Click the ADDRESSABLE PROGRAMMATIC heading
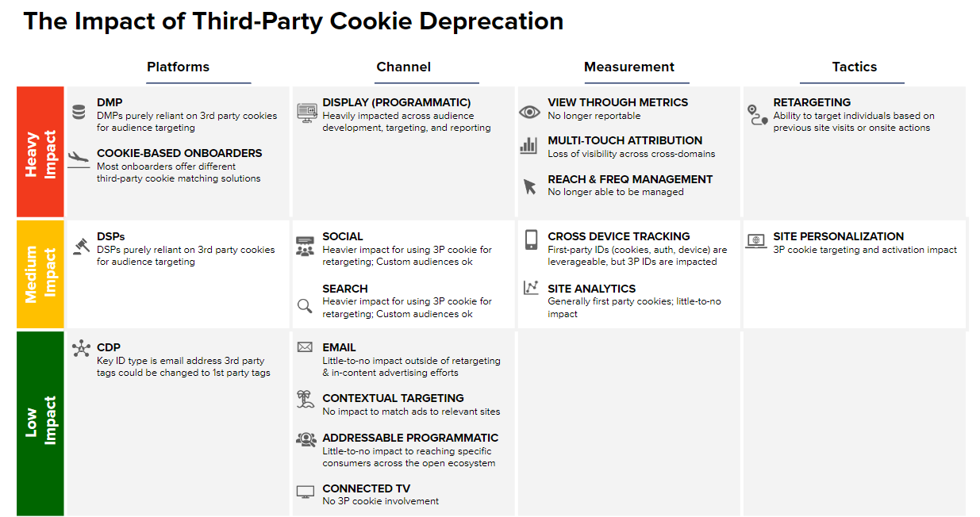 click(410, 438)
